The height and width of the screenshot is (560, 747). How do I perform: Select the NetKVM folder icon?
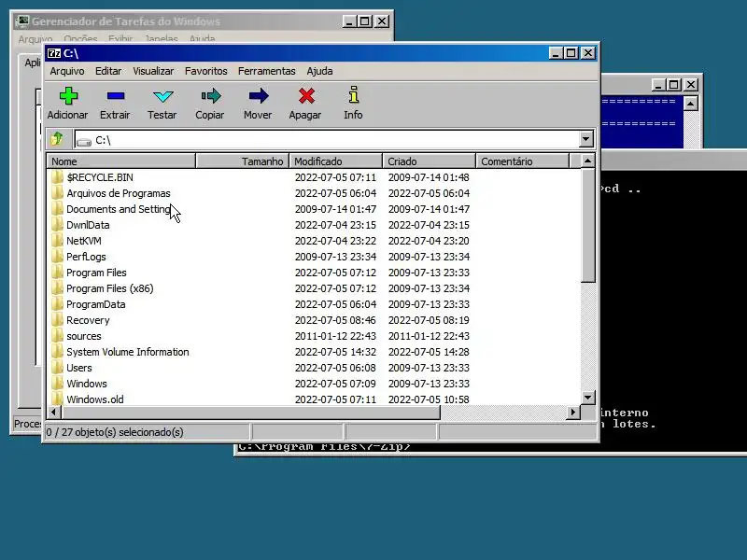click(x=57, y=241)
